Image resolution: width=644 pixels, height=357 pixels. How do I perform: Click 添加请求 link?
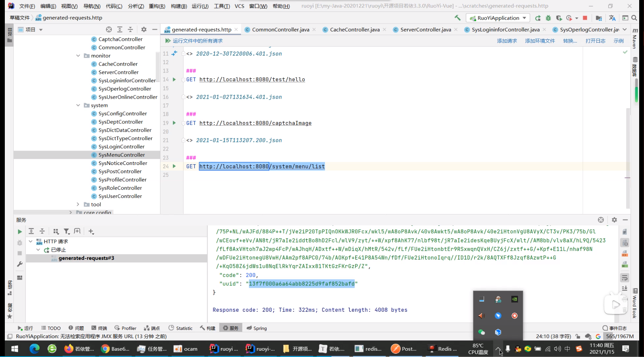(507, 41)
